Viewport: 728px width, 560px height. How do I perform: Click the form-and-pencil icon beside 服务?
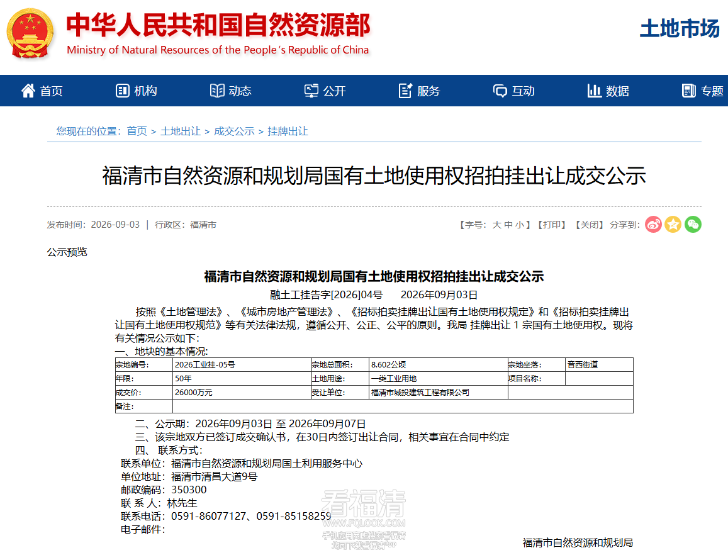(405, 91)
